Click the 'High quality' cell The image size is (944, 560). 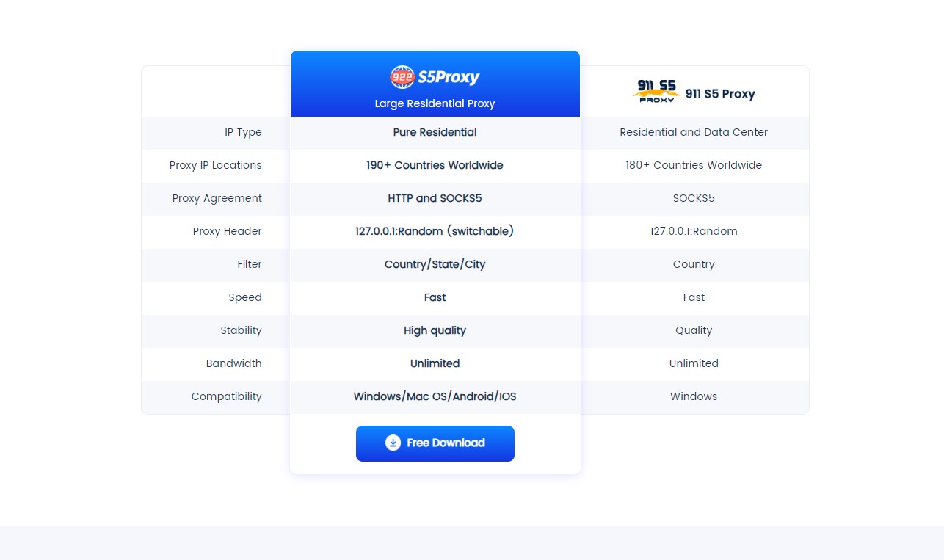point(435,330)
